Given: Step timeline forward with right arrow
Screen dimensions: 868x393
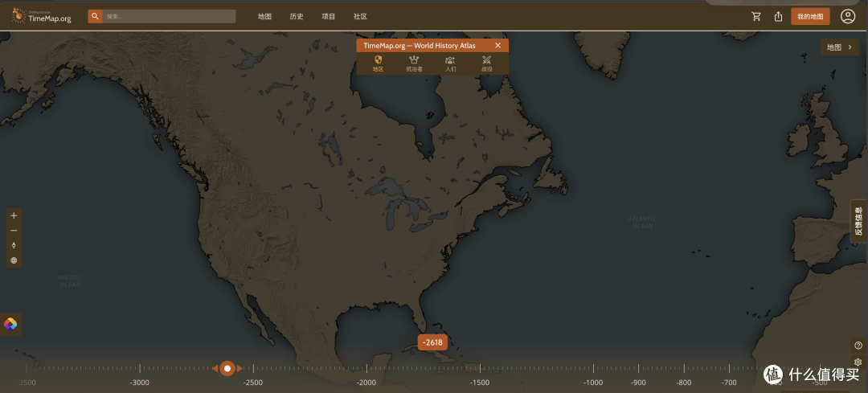Looking at the screenshot, I should 240,369.
